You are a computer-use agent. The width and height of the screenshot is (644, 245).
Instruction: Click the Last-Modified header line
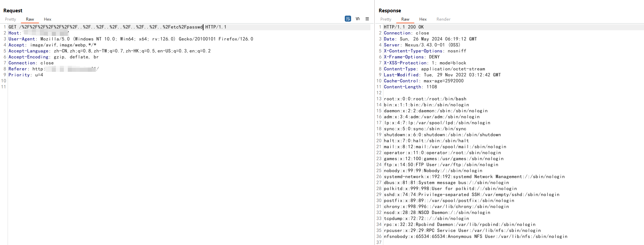(442, 75)
